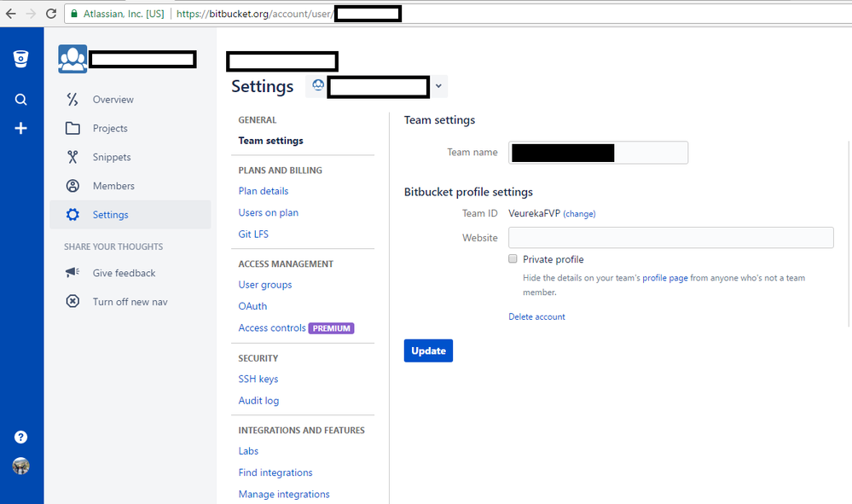
Task: Click the secure padlock icon
Action: coord(74,14)
